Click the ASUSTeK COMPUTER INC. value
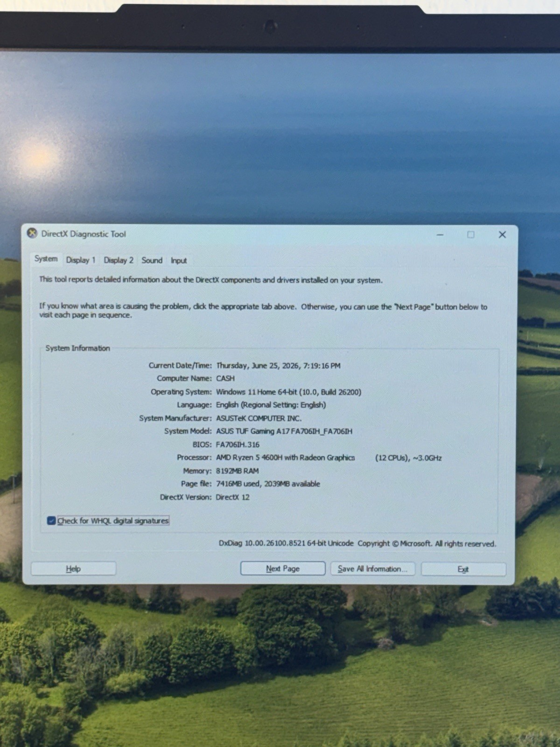Viewport: 560px width, 747px height. pos(259,418)
